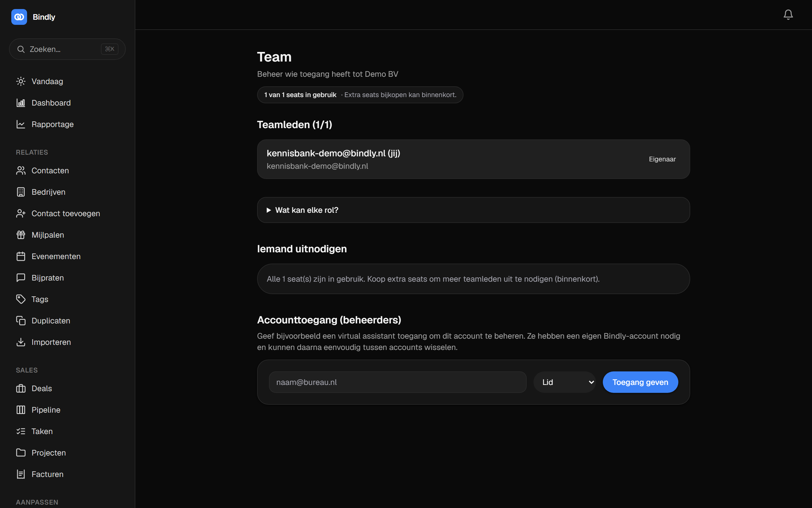Click the Projecten folder icon
812x508 pixels.
[21, 453]
